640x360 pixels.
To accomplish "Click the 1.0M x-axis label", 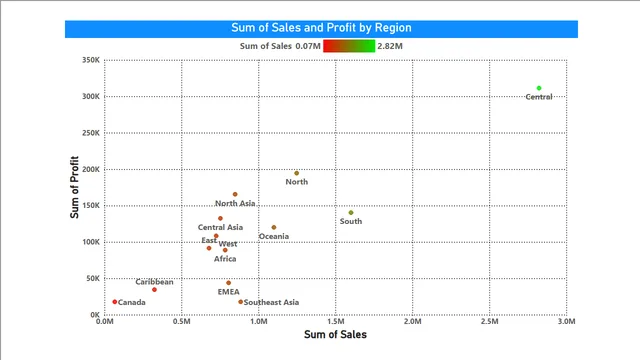I will (x=259, y=322).
